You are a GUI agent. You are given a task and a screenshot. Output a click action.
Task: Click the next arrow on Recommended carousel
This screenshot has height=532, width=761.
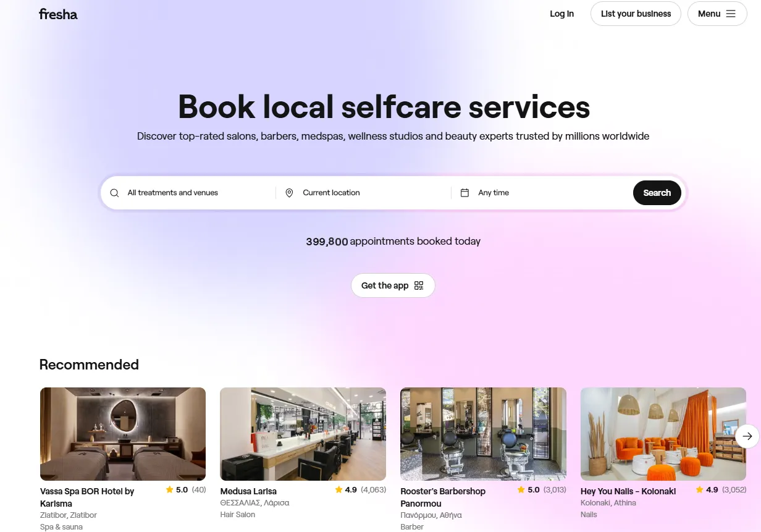(747, 436)
